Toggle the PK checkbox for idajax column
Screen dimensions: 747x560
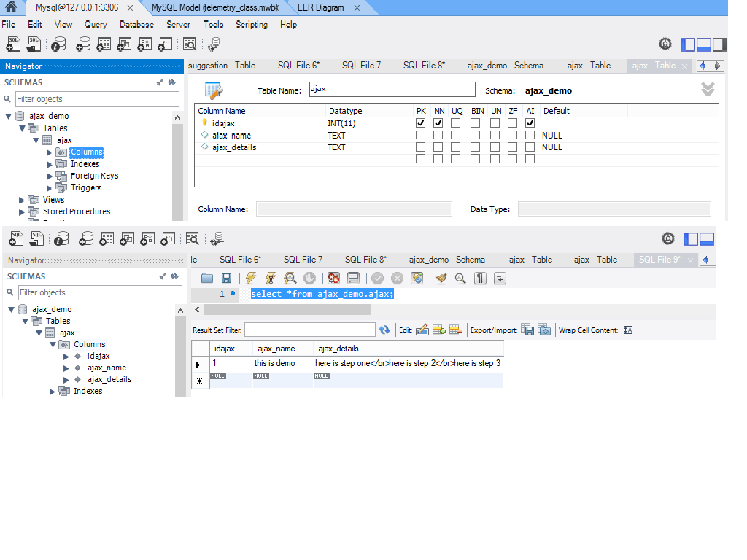tap(420, 123)
